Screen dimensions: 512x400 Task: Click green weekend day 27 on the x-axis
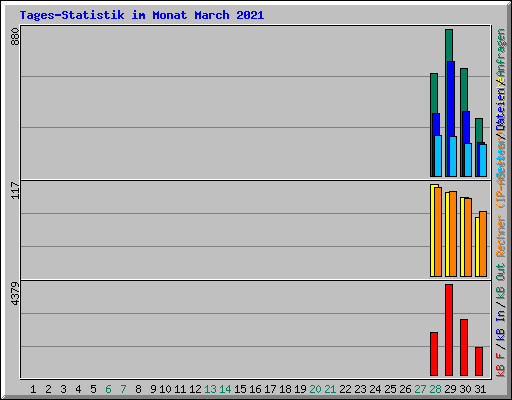420,389
